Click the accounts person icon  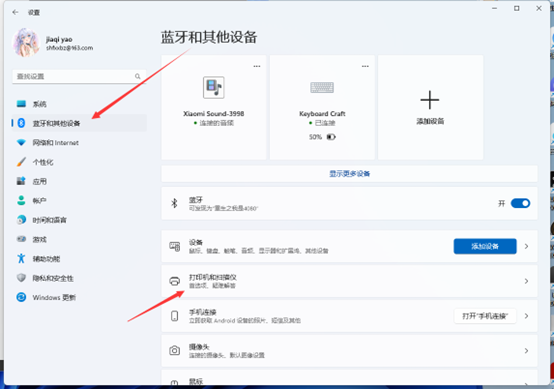point(21,200)
